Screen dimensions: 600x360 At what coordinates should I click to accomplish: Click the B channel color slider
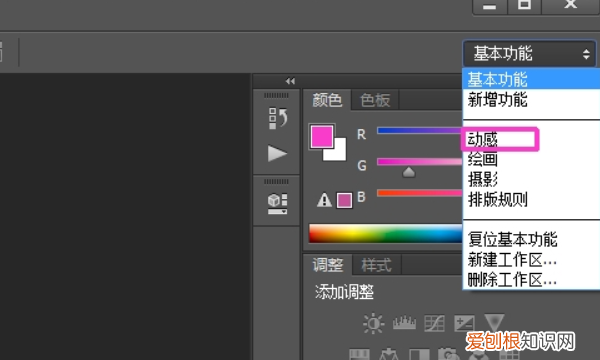coord(420,193)
